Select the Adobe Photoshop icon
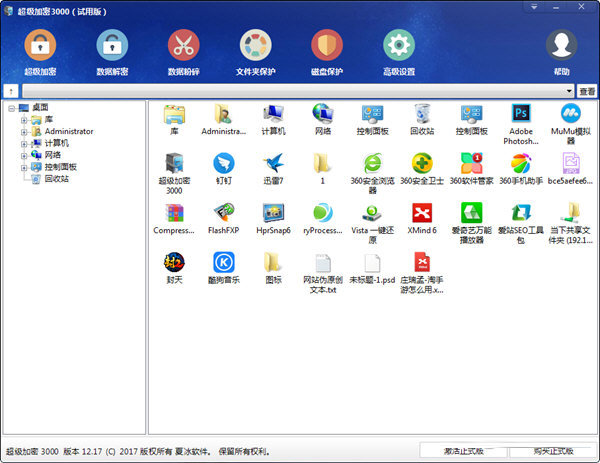 (x=521, y=113)
